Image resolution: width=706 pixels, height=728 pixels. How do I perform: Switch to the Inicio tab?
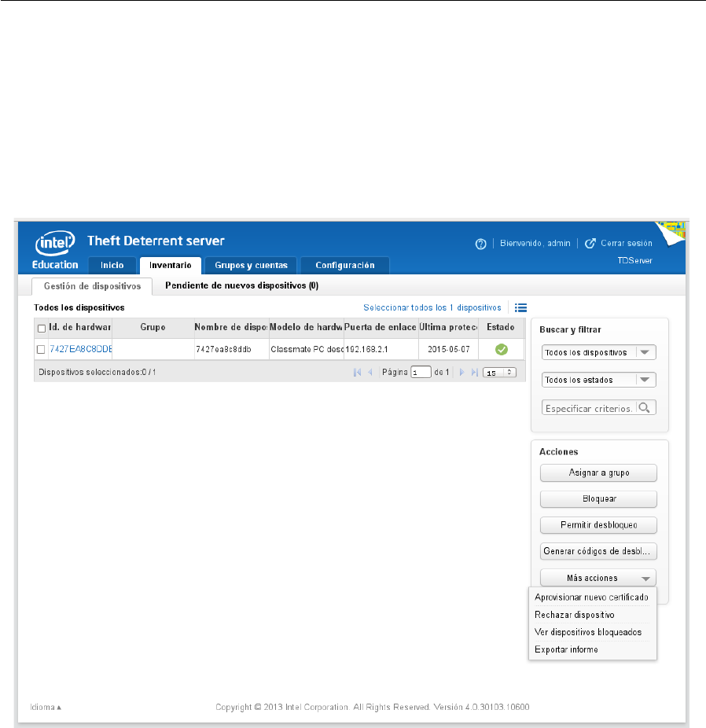pos(112,265)
